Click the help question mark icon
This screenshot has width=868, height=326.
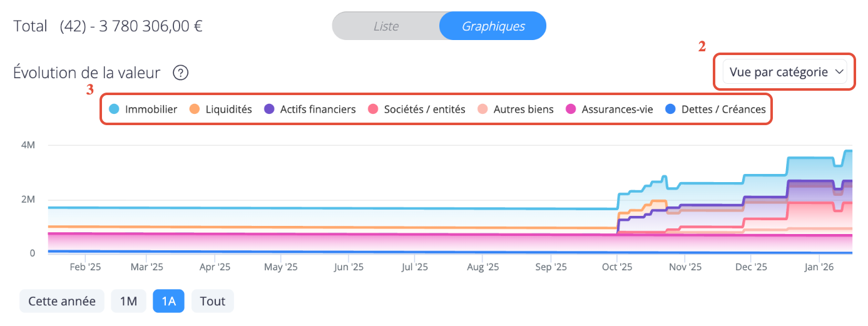point(181,73)
